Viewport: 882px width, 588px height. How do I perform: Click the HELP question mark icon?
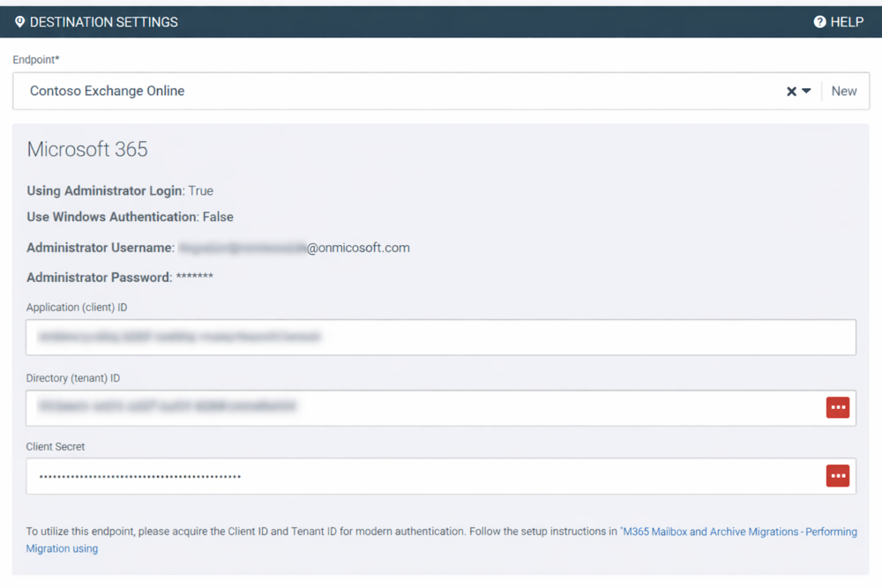tap(819, 22)
